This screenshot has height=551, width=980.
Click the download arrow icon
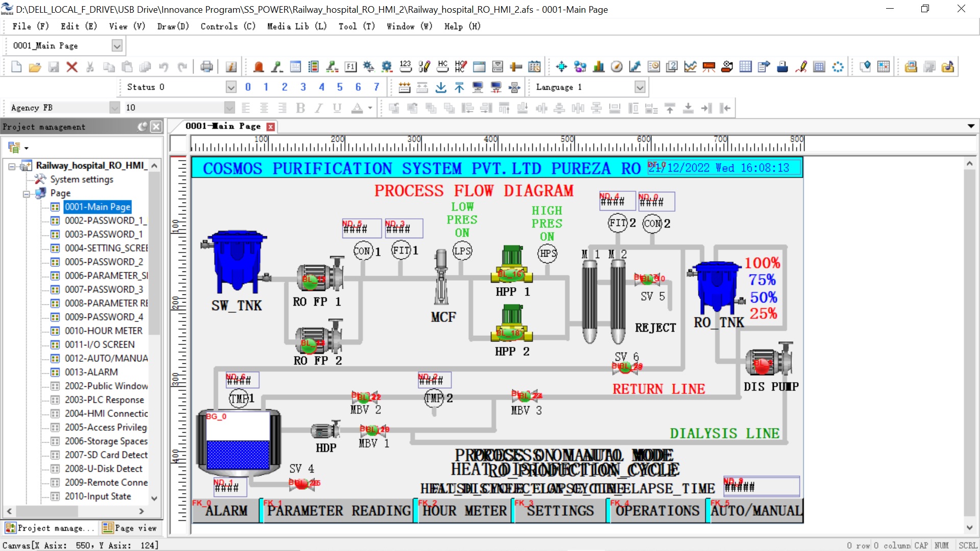[441, 87]
